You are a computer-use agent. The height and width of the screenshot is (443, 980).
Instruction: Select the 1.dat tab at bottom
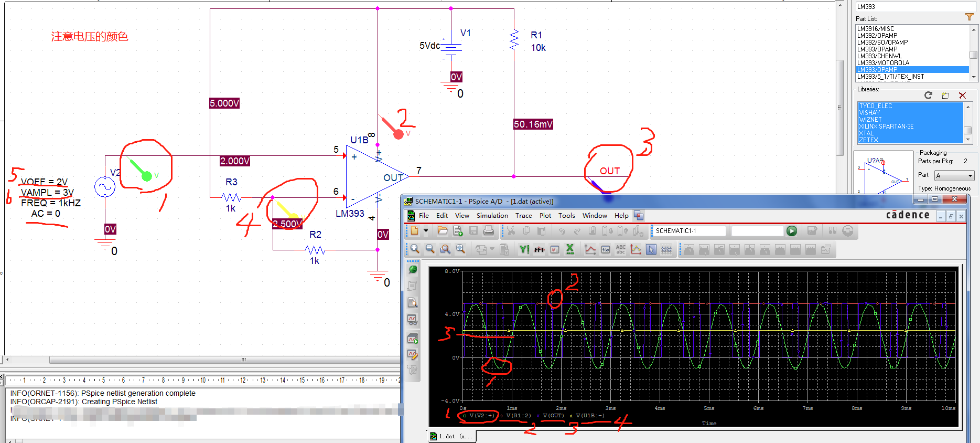451,436
